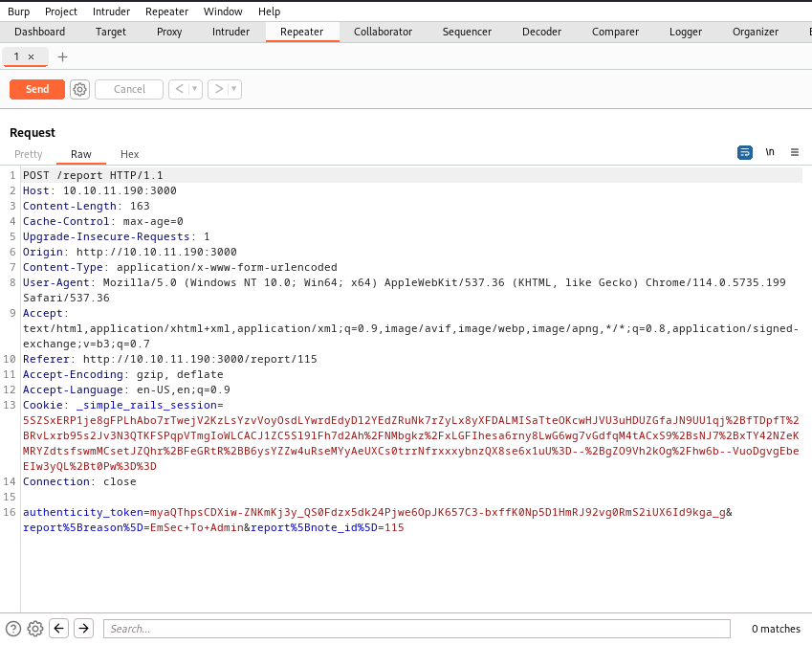Expand the back history dropdown arrow
The height and width of the screenshot is (645, 812).
(x=195, y=89)
